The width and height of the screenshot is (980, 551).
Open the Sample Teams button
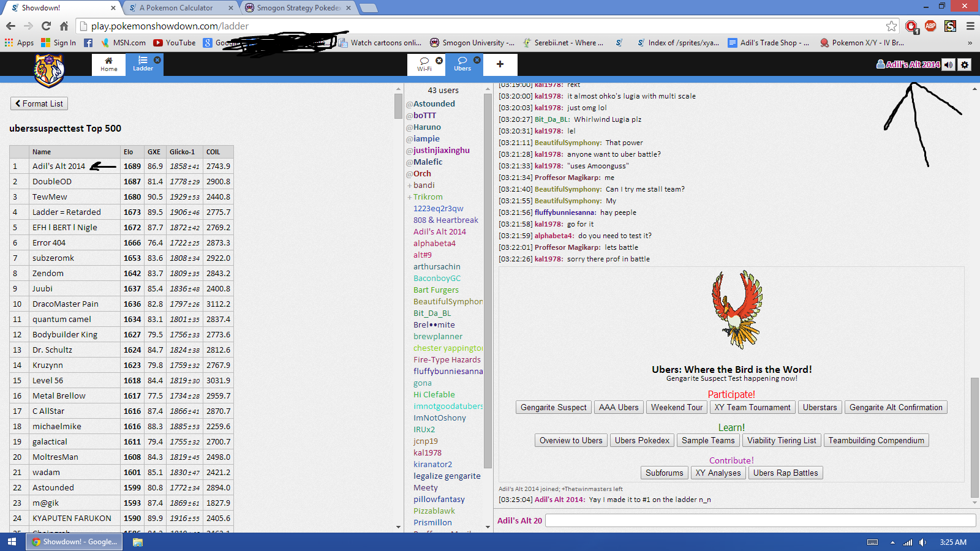click(708, 440)
